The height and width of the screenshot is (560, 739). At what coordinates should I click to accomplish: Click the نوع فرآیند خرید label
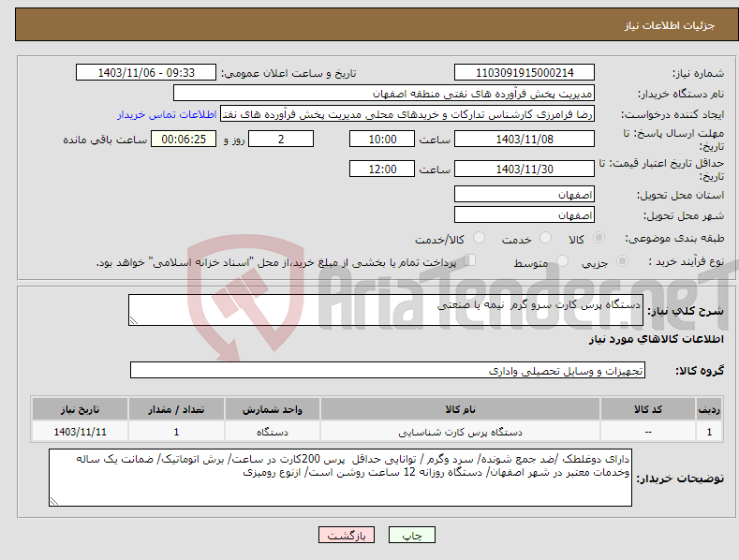pos(687,261)
